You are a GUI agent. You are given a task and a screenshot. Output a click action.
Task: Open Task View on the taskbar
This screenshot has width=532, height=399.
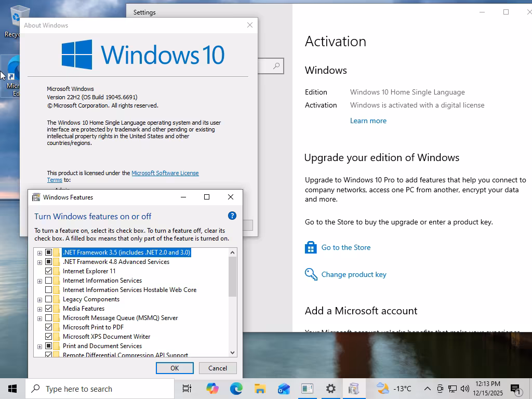click(x=187, y=389)
